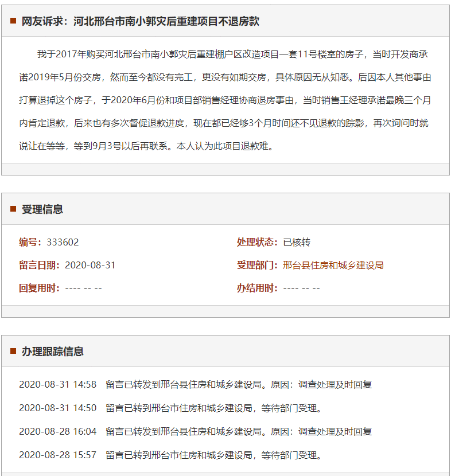This screenshot has height=476, width=451.
Task: Click the 16:04 entry text 留言已转发到邢台县住房和城乡建设局
Action: click(x=184, y=431)
